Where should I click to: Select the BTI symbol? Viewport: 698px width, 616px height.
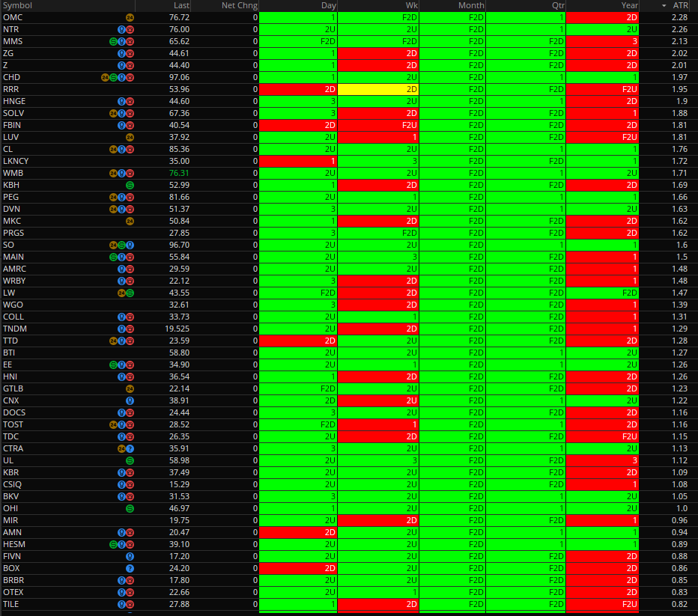9,353
